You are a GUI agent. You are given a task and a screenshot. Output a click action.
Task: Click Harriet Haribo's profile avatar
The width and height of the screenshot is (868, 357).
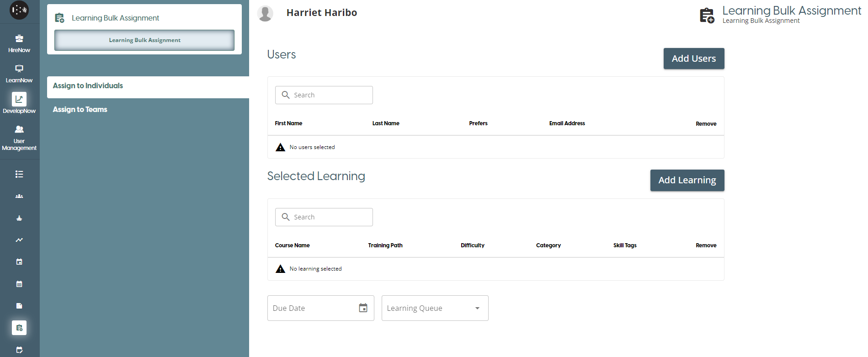[x=265, y=13]
